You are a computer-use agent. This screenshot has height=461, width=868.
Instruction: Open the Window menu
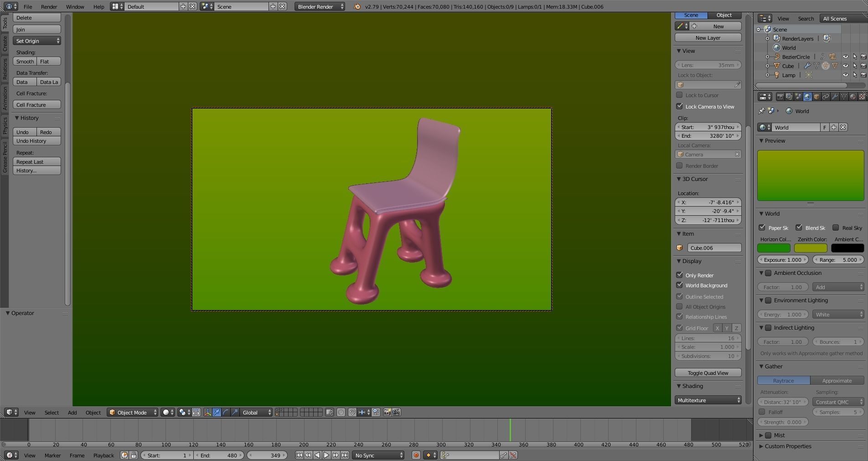[75, 6]
